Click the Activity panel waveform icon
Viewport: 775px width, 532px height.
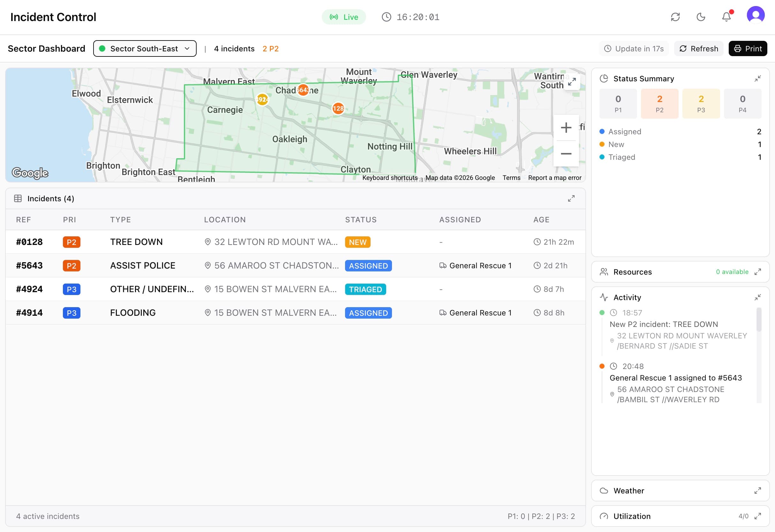pos(605,297)
